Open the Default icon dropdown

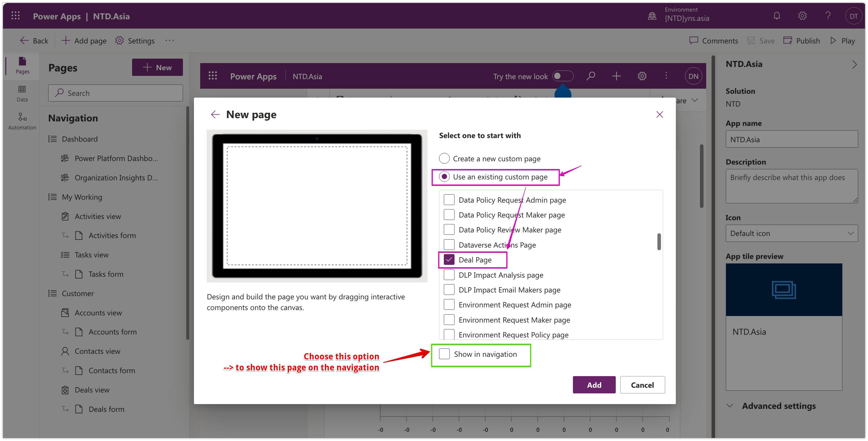[x=792, y=233]
